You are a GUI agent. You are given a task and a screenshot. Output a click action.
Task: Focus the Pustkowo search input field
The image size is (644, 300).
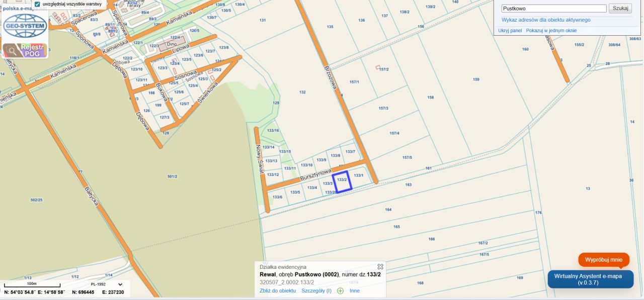click(553, 9)
